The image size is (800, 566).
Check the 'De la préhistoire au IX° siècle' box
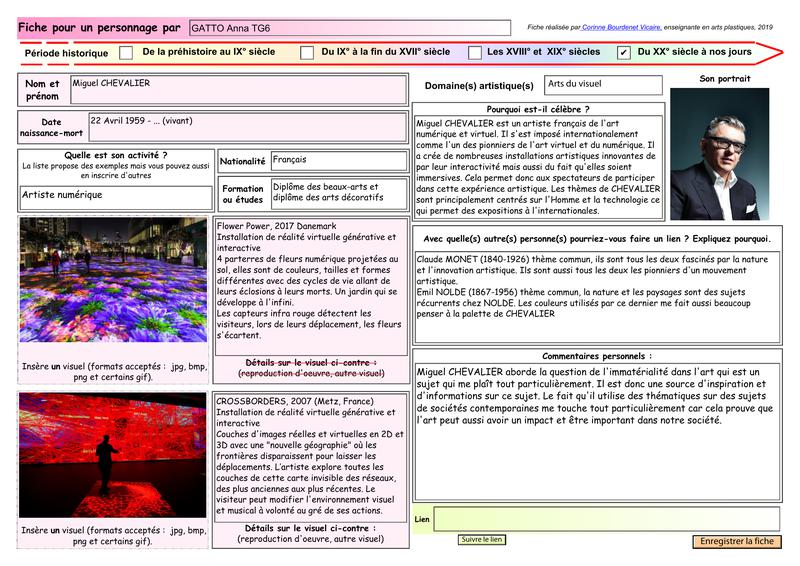[126, 52]
